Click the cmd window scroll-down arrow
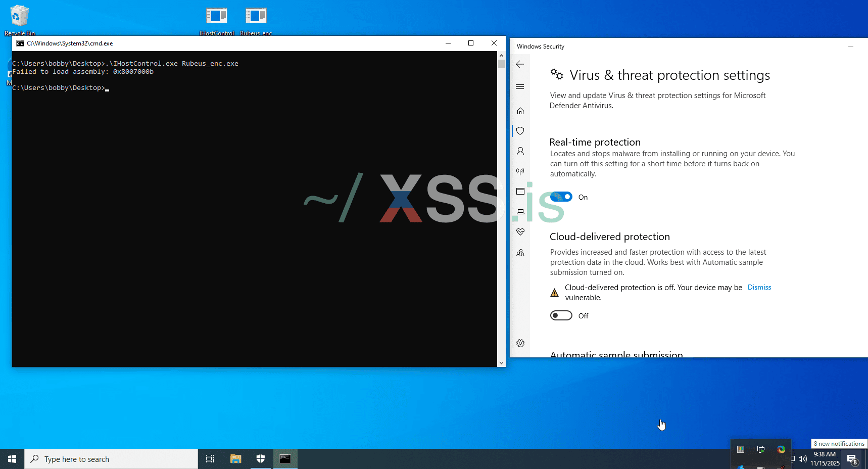The width and height of the screenshot is (868, 469). pyautogui.click(x=501, y=362)
